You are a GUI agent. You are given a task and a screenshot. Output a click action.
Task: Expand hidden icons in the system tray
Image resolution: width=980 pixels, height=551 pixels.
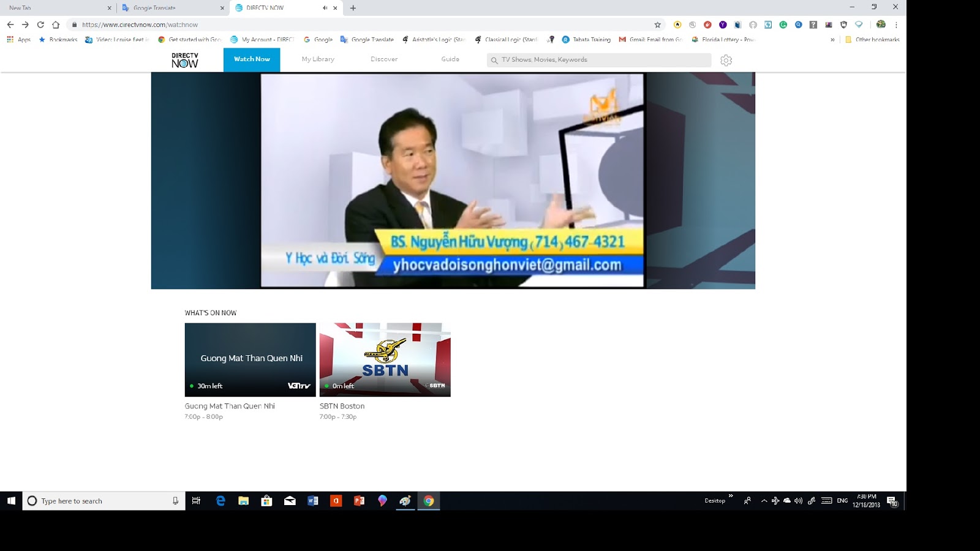(x=764, y=501)
